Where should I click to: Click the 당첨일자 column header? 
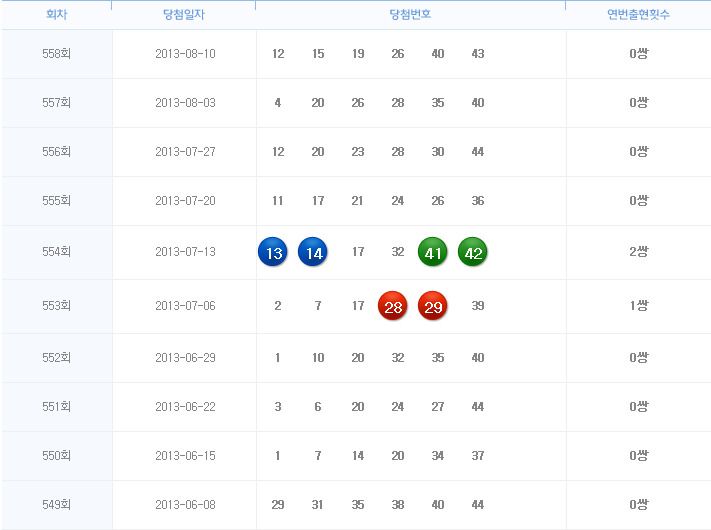184,15
